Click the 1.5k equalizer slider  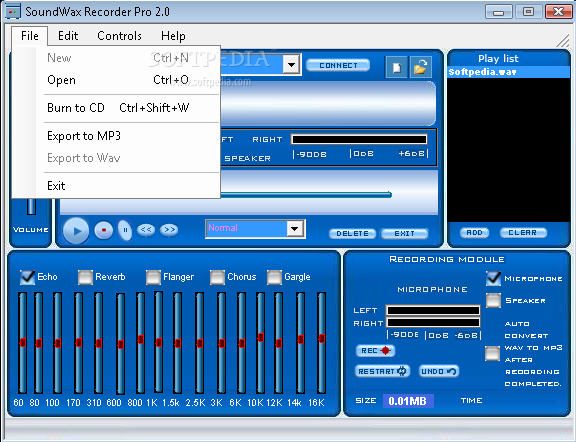[178, 343]
